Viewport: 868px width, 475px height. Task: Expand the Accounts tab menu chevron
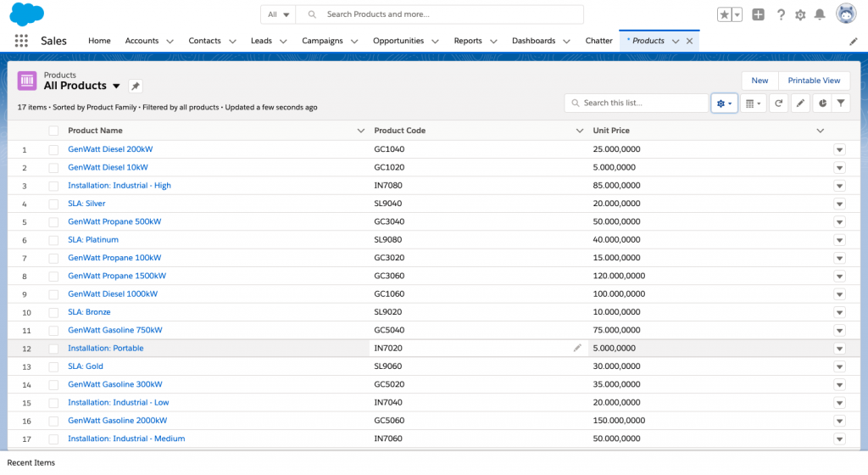click(170, 41)
